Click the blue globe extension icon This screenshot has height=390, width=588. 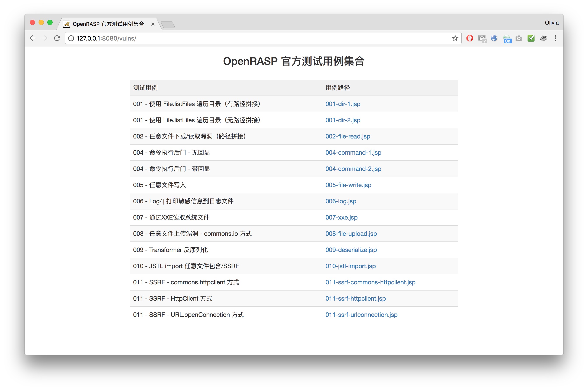pos(494,38)
